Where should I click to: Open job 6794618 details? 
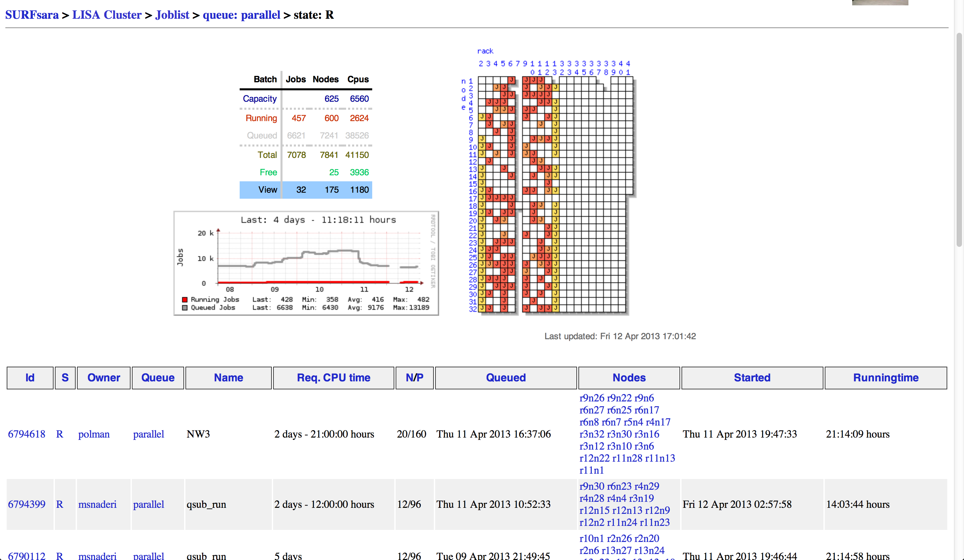click(26, 434)
